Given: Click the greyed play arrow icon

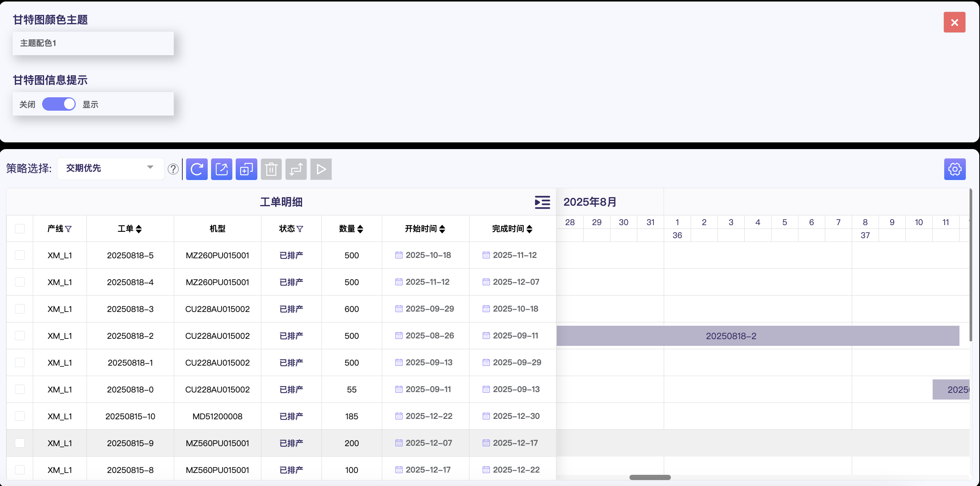Looking at the screenshot, I should [321, 169].
